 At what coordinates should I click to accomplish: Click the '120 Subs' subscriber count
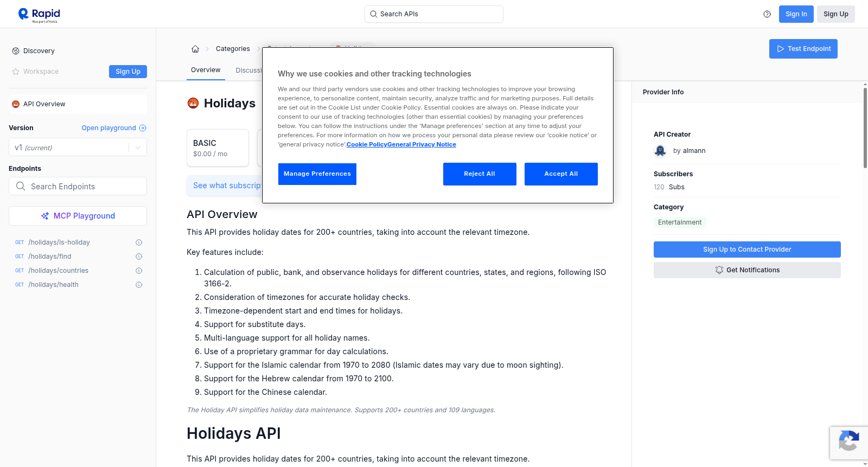(669, 187)
